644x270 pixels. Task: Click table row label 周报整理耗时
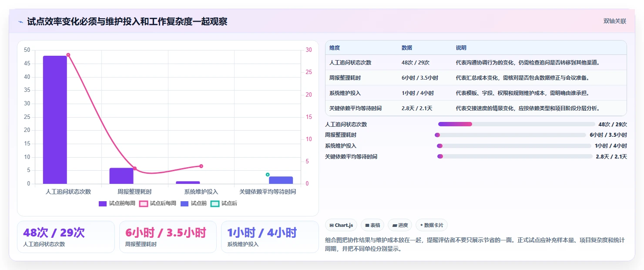click(x=345, y=78)
